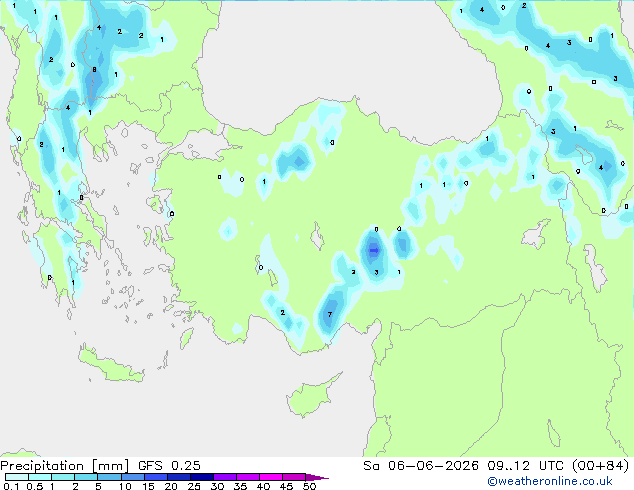Select the 5–10 mm legend color swatch

pyautogui.click(x=109, y=477)
